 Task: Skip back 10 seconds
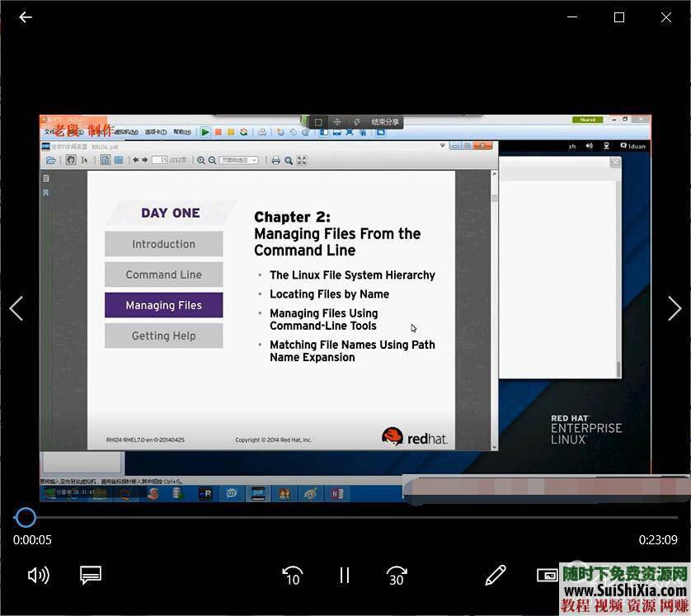coord(292,575)
